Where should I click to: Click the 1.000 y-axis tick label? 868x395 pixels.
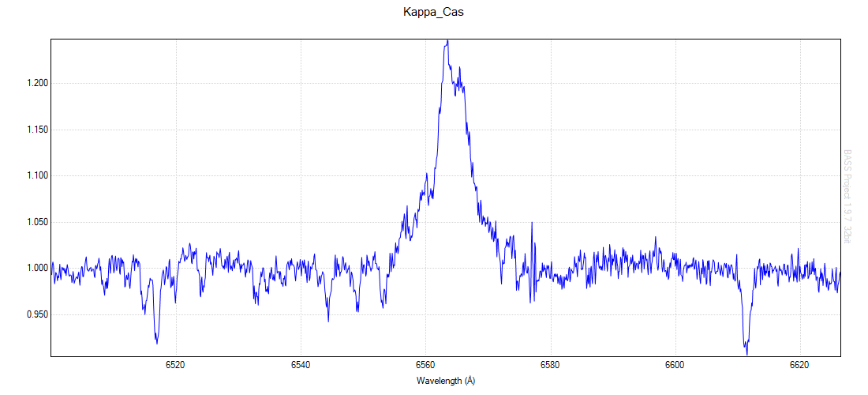37,269
